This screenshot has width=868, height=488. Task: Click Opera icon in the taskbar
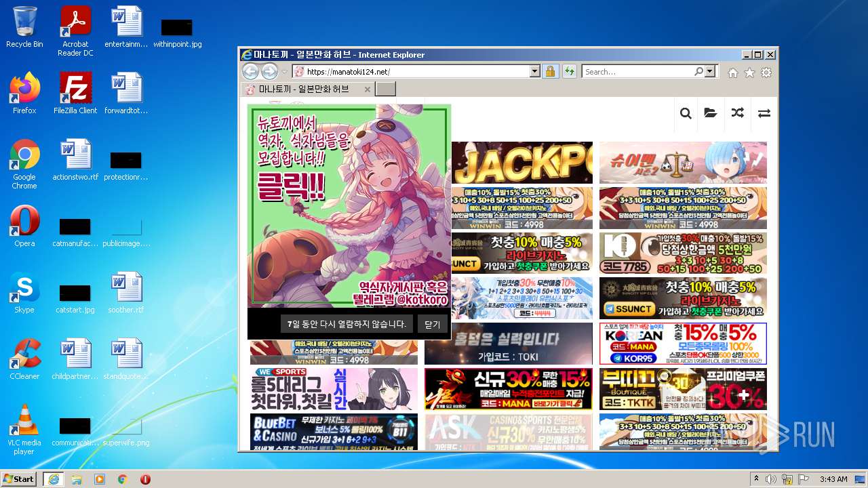[x=145, y=479]
